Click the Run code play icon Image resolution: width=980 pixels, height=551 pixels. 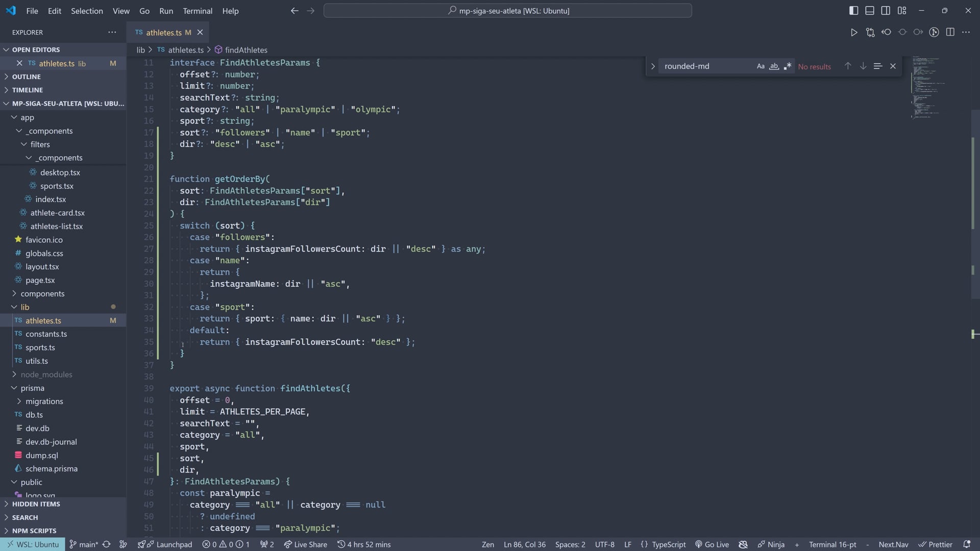tap(854, 32)
